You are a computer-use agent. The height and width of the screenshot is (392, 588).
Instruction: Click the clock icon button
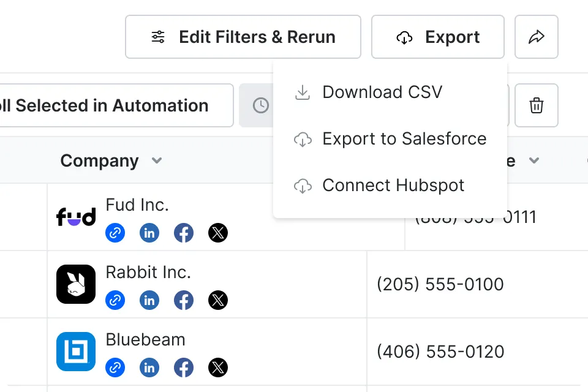click(261, 105)
